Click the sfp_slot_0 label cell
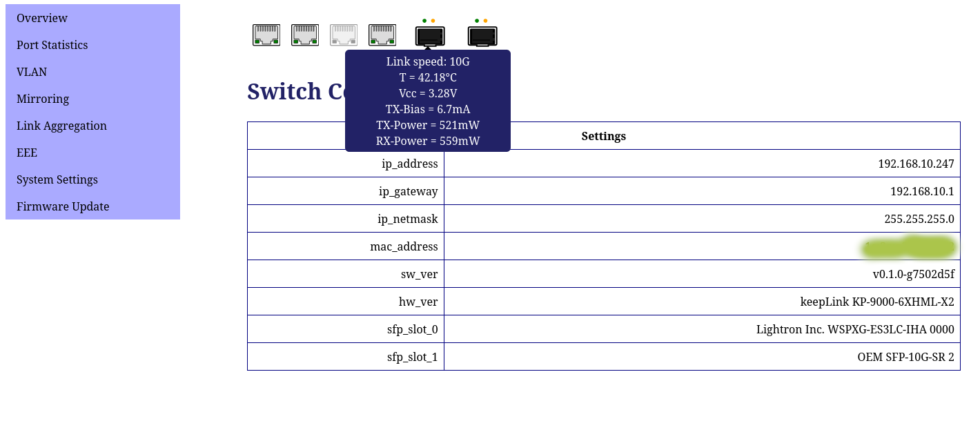The image size is (980, 430). [346, 329]
